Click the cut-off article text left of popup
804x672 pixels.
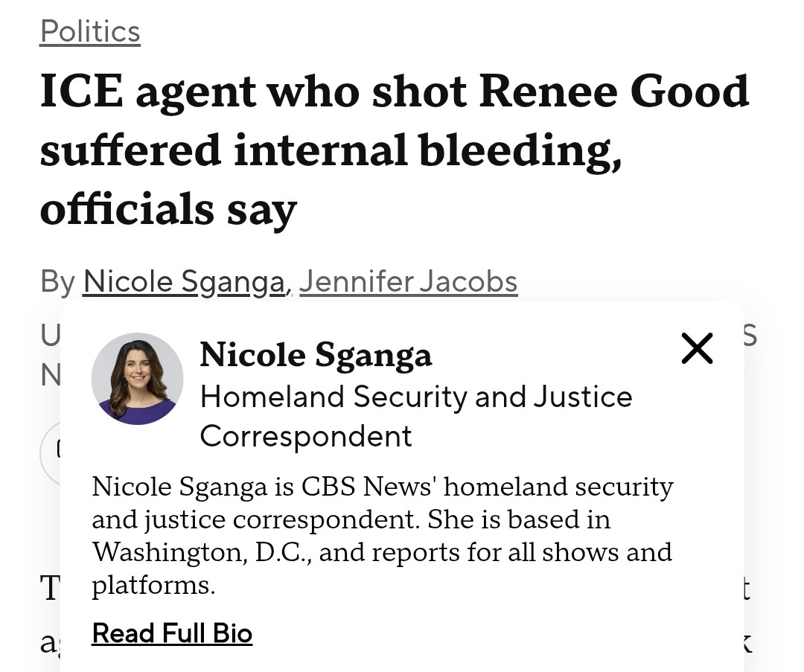tap(49, 588)
